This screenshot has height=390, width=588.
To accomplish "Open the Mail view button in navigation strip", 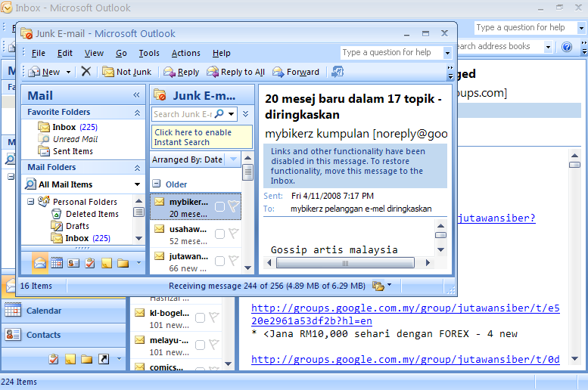I will 40,263.
